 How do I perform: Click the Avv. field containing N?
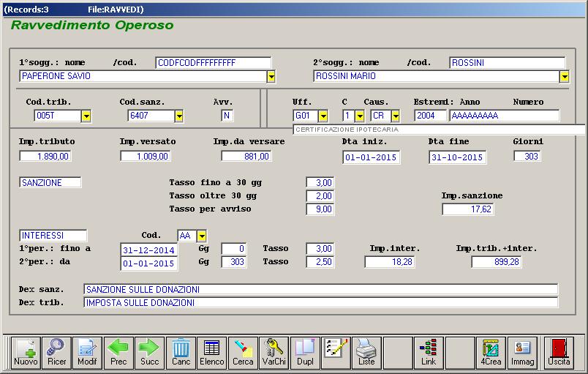(227, 116)
